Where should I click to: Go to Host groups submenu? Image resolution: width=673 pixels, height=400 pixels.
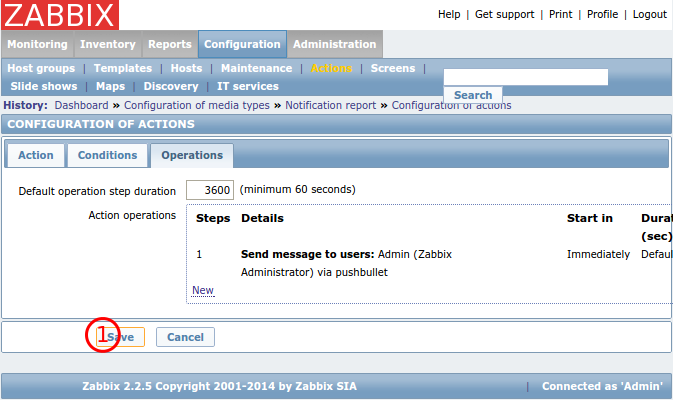coord(41,68)
